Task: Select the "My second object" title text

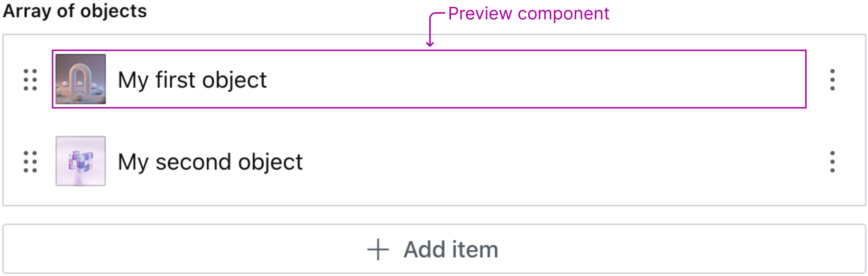Action: pyautogui.click(x=210, y=162)
